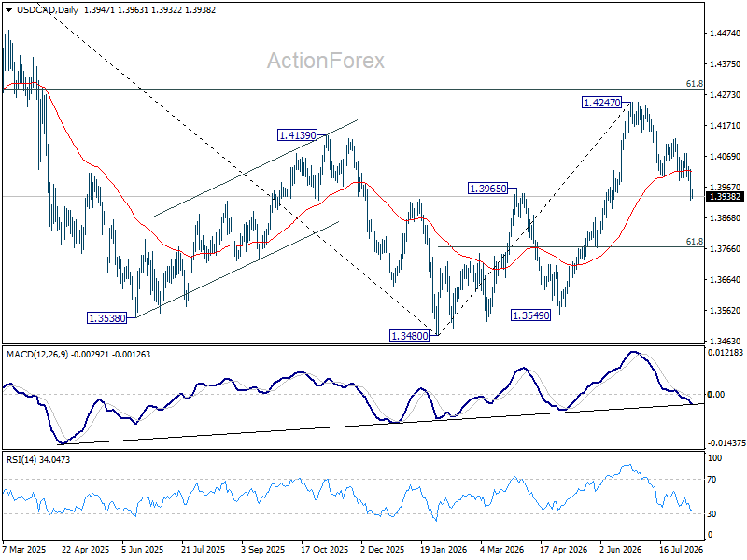Viewport: 747px width, 560px height.
Task: Click the MACD(12,26,9) indicator label
Action: click(x=37, y=355)
